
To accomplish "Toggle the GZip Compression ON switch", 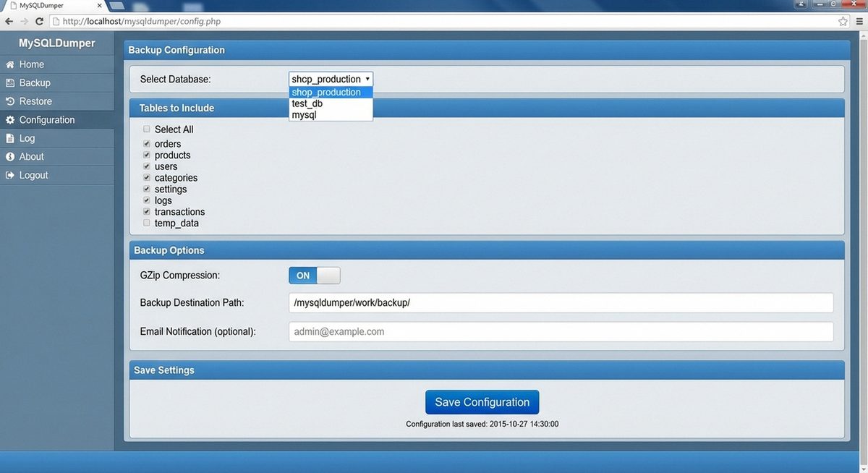I will coord(315,276).
